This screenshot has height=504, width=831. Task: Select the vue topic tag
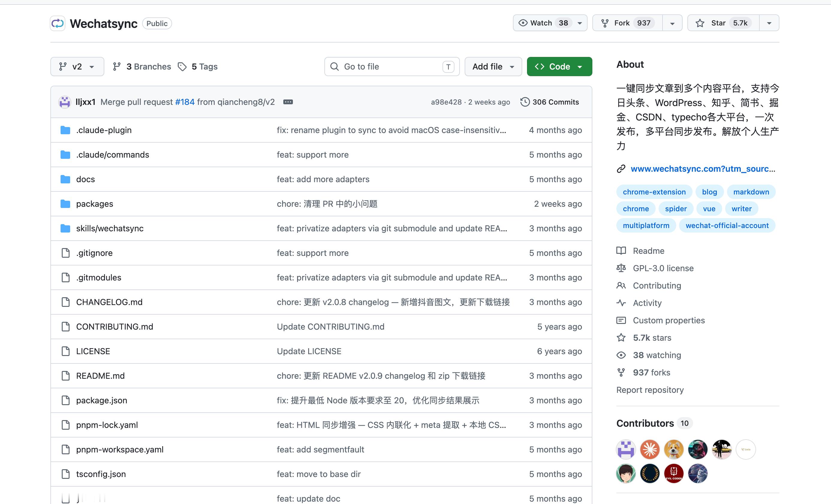tap(709, 209)
